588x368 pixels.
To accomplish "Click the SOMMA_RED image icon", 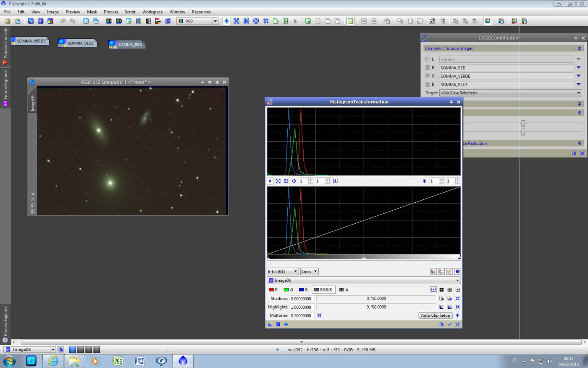I will 127,44.
